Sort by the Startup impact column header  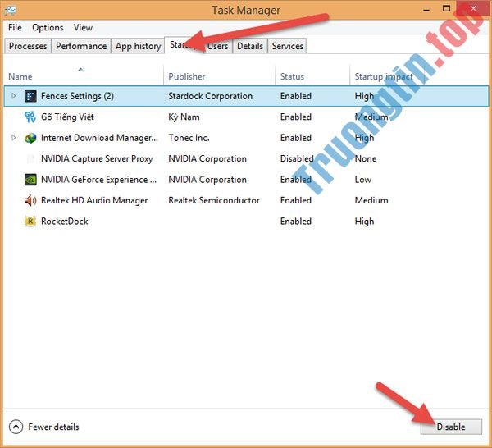pos(384,76)
